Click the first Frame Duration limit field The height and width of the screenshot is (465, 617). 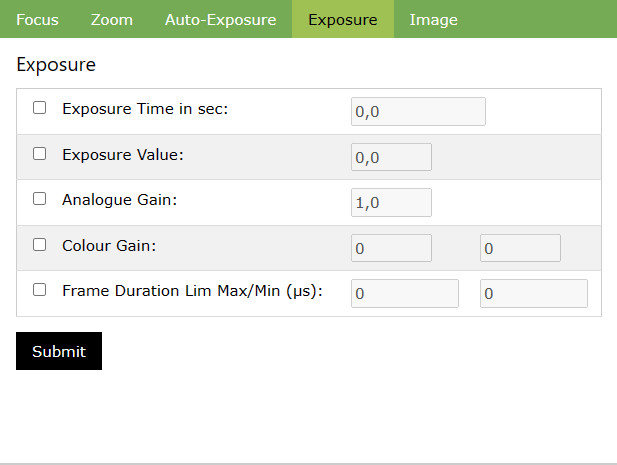(x=404, y=294)
